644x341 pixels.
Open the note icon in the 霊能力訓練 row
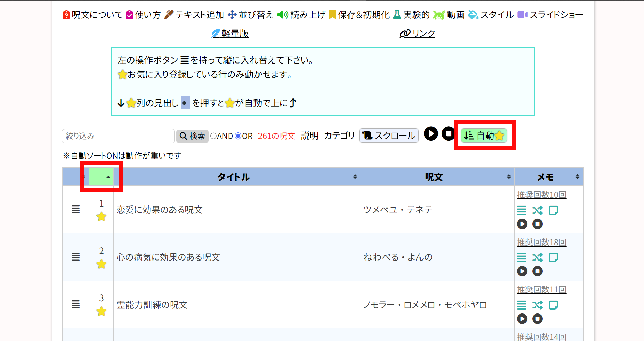[x=553, y=305]
